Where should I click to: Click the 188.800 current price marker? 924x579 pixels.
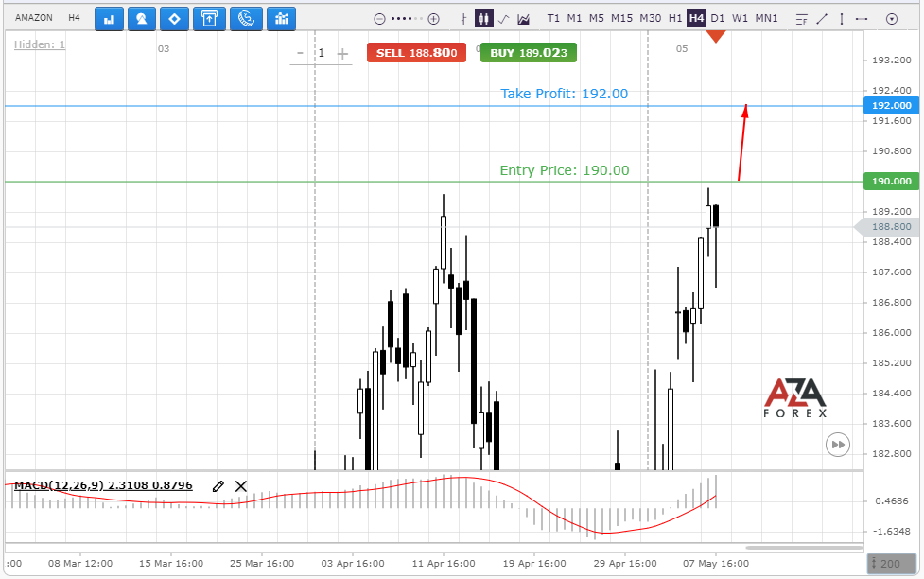[887, 227]
